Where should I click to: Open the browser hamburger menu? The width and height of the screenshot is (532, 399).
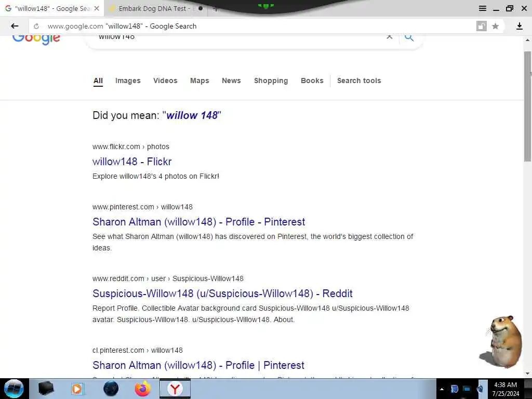click(x=483, y=8)
